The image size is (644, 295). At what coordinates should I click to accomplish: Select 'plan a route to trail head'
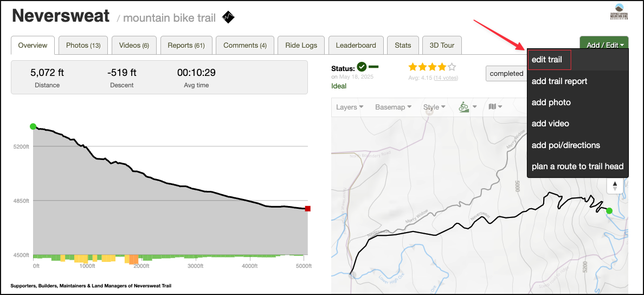(x=577, y=166)
